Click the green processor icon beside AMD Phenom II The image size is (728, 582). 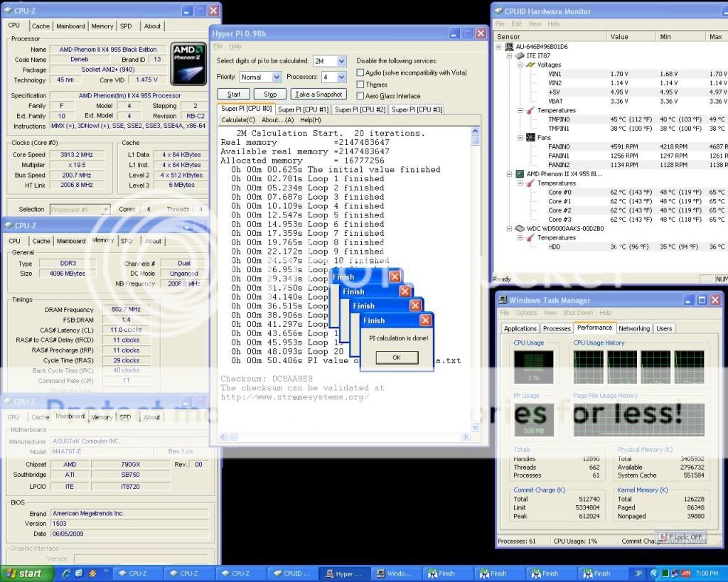pos(520,174)
